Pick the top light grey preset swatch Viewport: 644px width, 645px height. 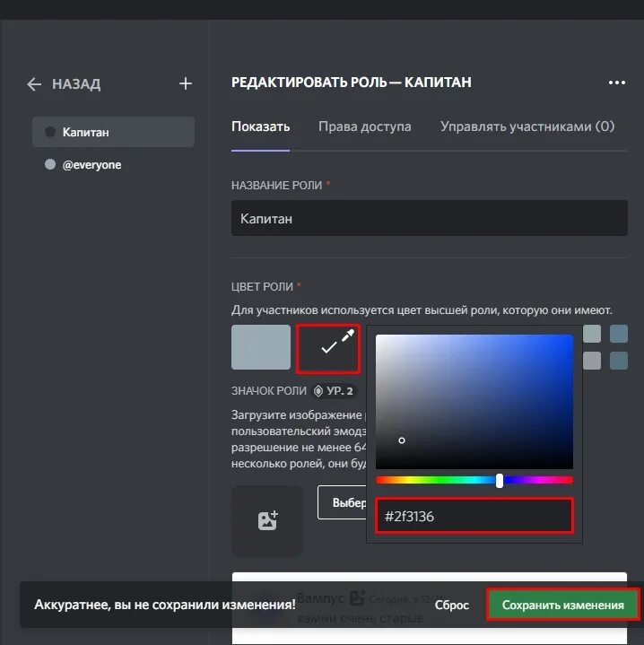(x=592, y=334)
